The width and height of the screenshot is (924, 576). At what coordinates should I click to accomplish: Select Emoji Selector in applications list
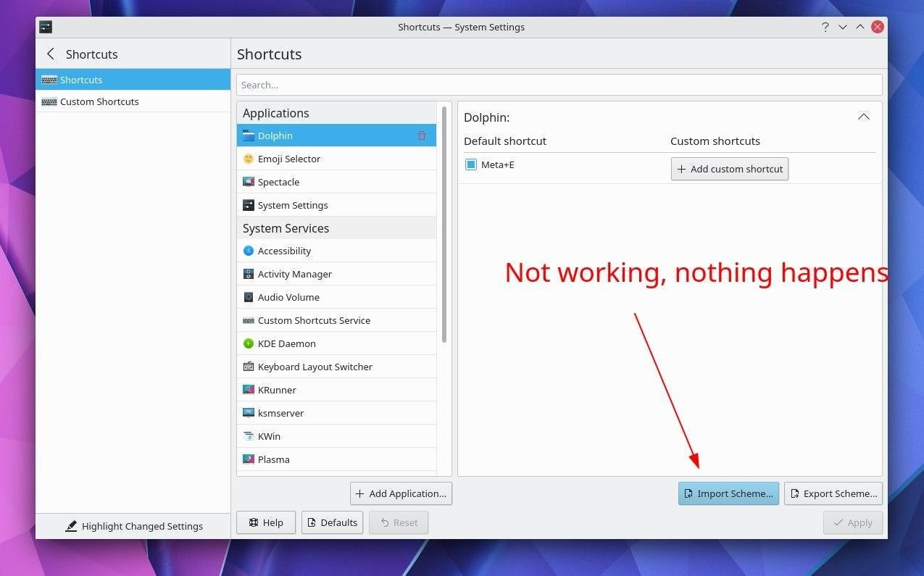pos(336,159)
